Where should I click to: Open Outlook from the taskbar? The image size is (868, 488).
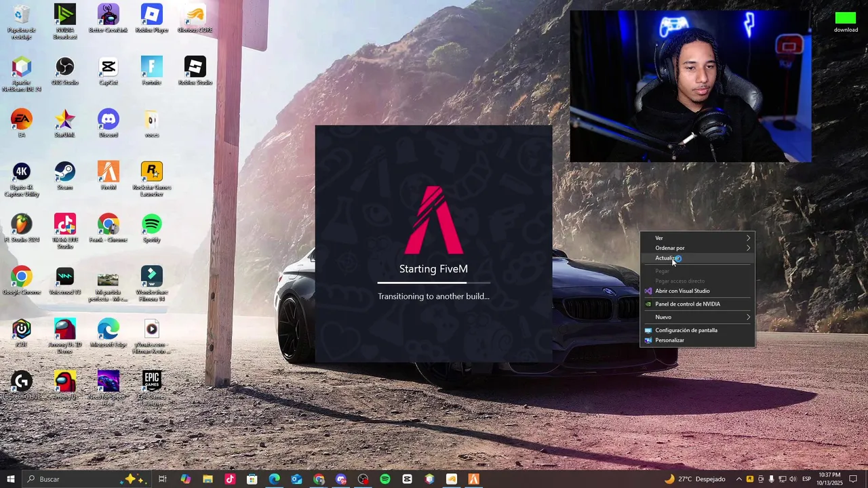point(296,479)
